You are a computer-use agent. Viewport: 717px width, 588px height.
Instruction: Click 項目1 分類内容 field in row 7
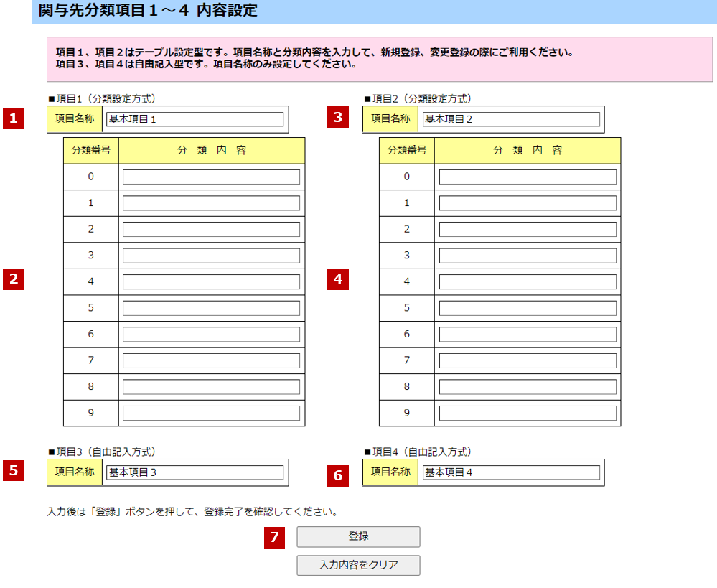[211, 360]
